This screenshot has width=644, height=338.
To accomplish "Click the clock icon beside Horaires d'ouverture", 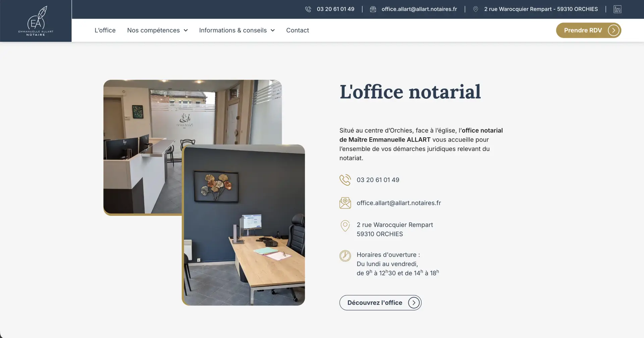I will tap(345, 256).
